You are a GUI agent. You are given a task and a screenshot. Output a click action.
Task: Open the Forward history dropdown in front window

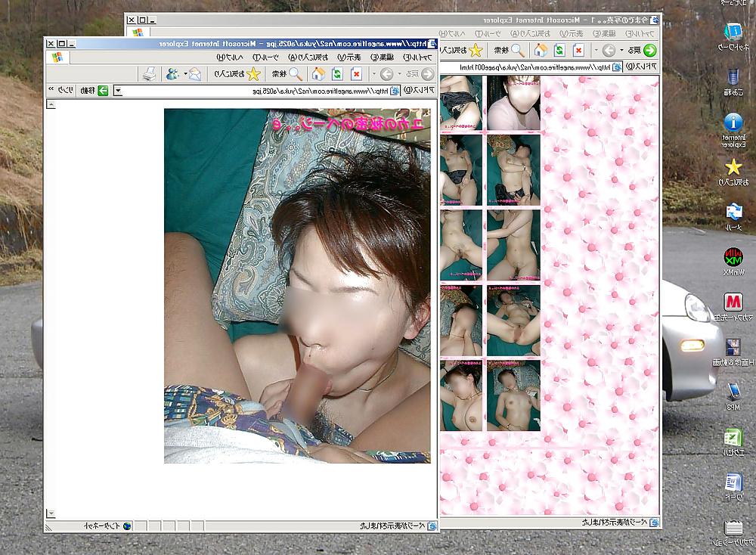pos(374,74)
